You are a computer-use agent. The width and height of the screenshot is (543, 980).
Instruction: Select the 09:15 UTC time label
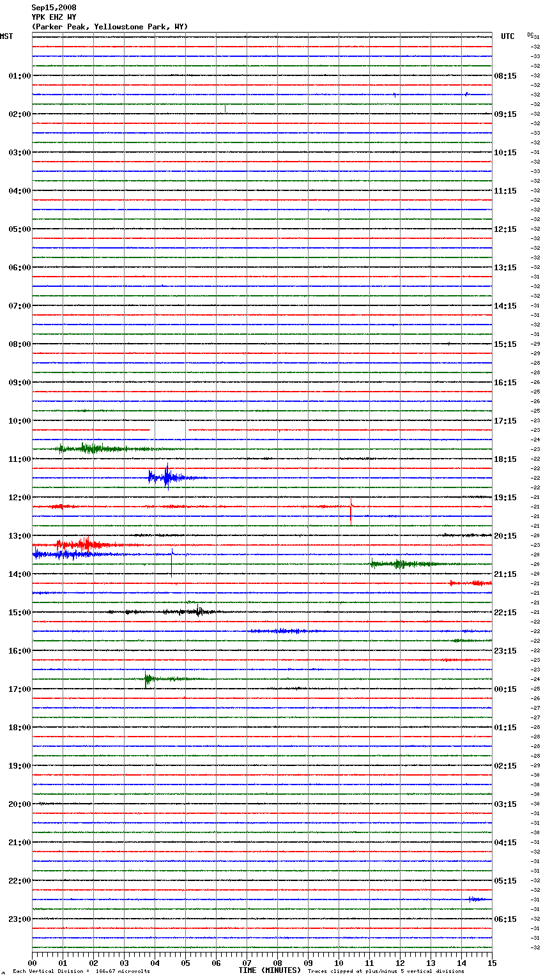click(x=505, y=114)
